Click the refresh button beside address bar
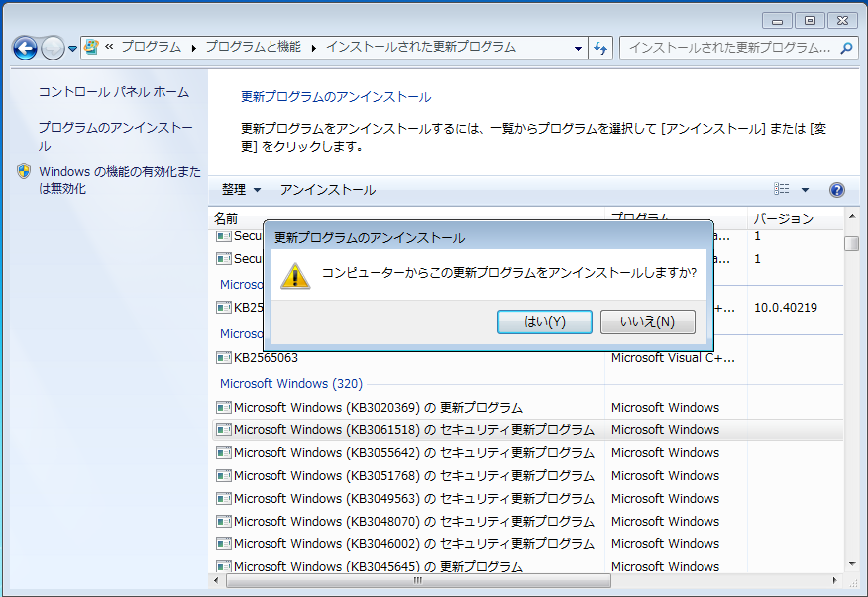The width and height of the screenshot is (868, 597). click(600, 49)
